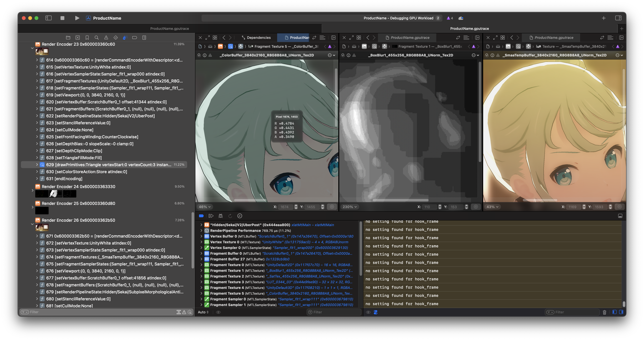Select the right ProductName.gputrace window tab

click(469, 29)
